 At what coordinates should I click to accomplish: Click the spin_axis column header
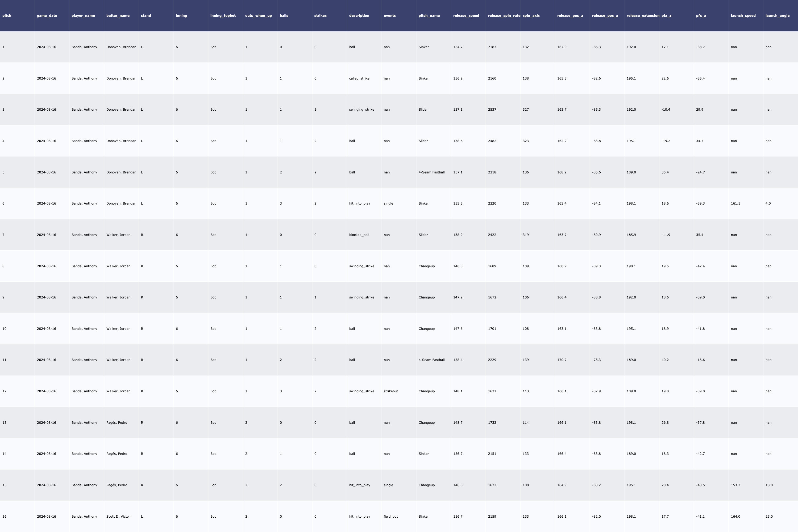531,16
